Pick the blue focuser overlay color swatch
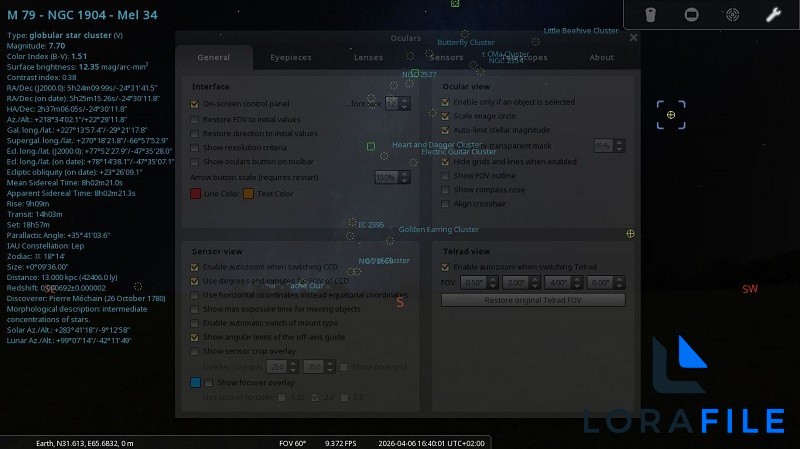800x449 pixels. click(x=195, y=382)
